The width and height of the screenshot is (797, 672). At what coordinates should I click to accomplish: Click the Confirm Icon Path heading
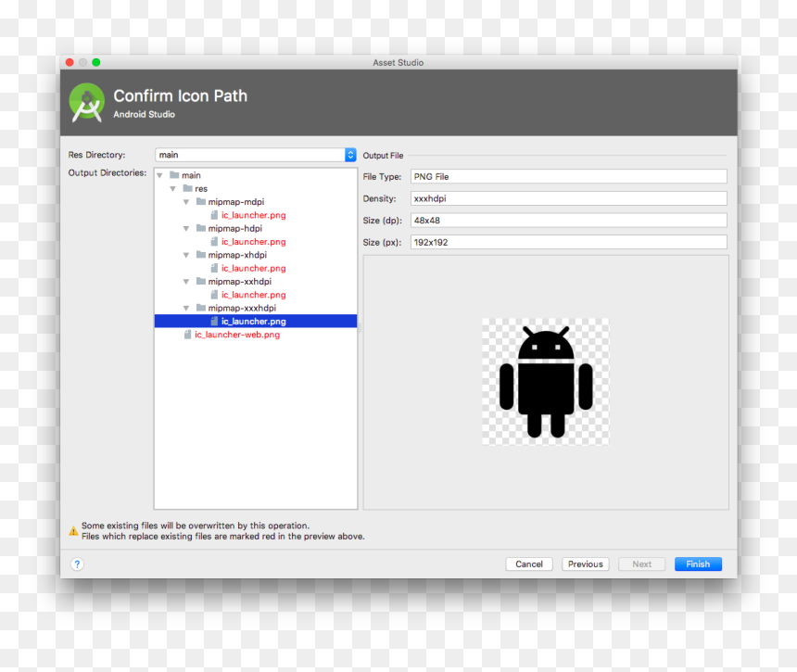[180, 95]
